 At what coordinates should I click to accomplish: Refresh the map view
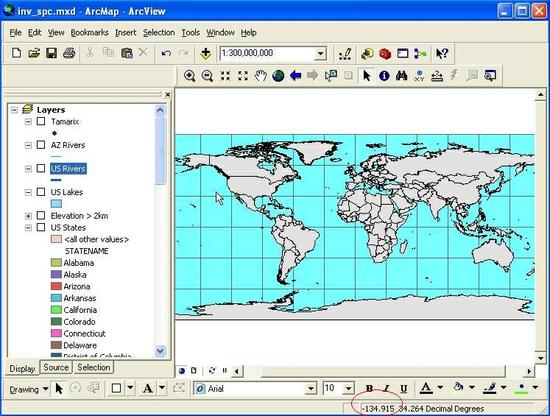212,370
